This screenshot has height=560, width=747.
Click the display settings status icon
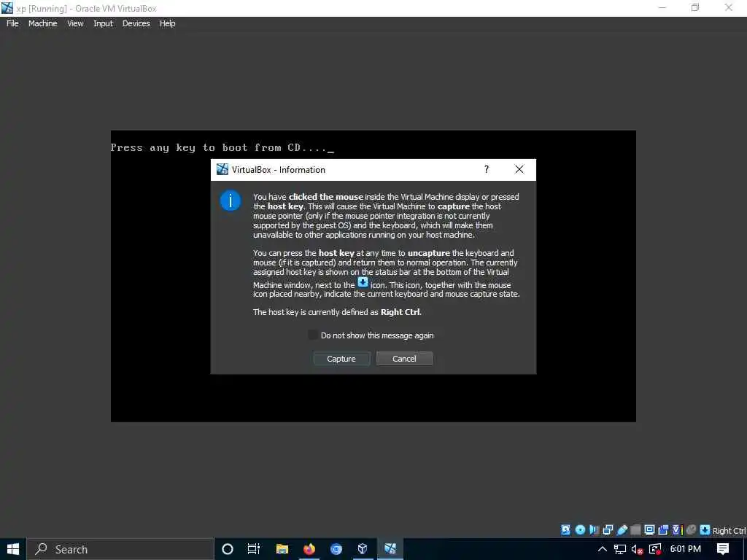649,530
